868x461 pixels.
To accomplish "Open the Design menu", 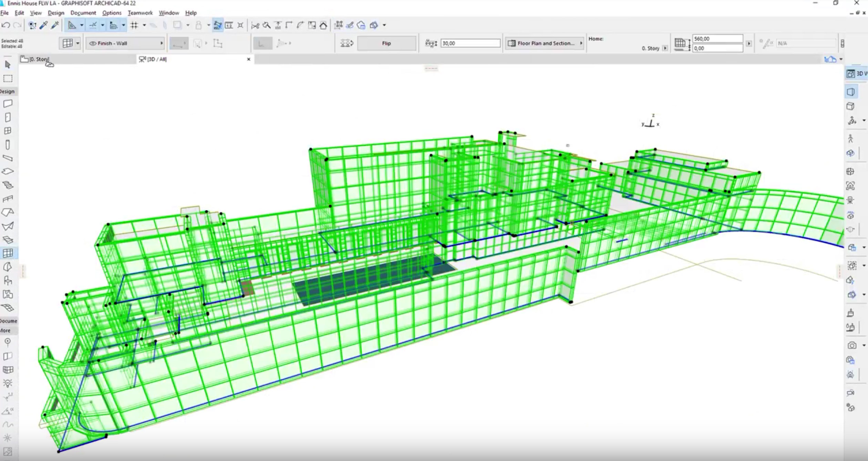I will click(56, 13).
